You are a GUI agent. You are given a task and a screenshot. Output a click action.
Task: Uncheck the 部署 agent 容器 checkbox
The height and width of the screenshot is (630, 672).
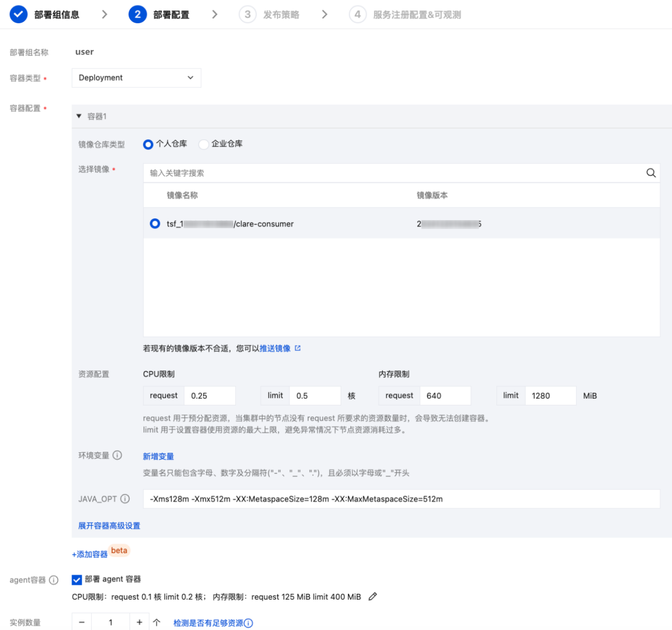pos(77,580)
